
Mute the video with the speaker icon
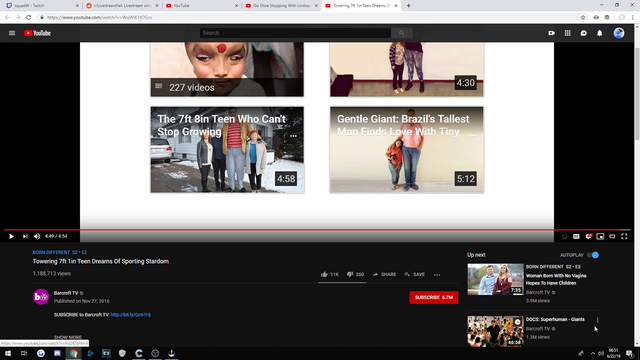point(37,236)
